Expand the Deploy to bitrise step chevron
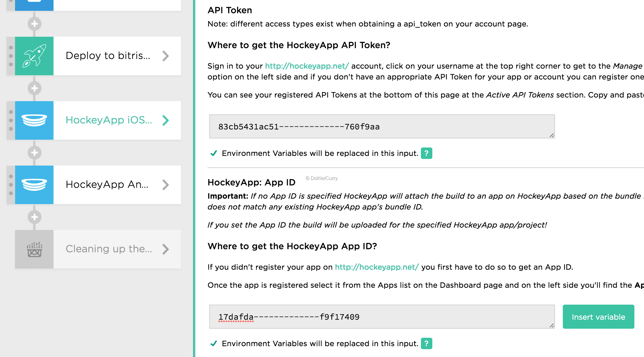Image resolution: width=644 pixels, height=357 pixels. (165, 56)
